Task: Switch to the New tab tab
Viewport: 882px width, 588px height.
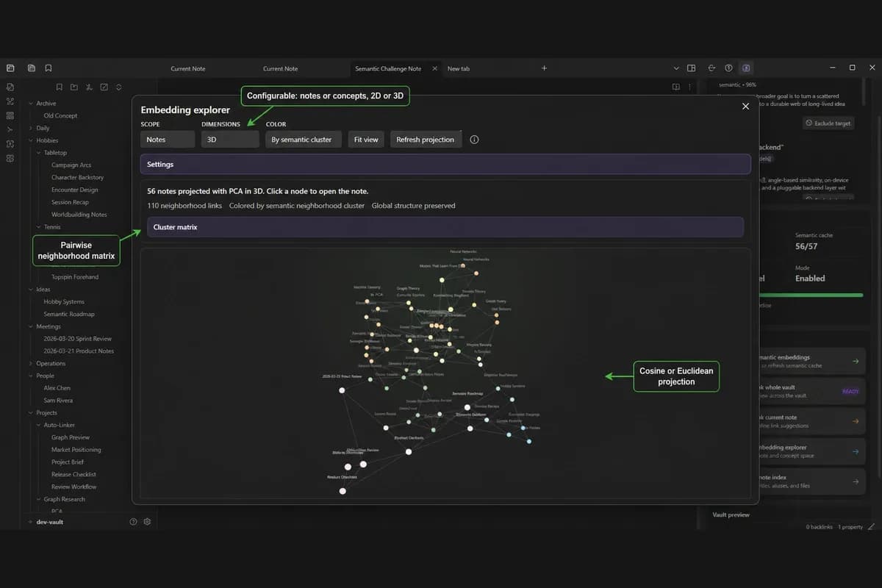Action: pos(459,68)
